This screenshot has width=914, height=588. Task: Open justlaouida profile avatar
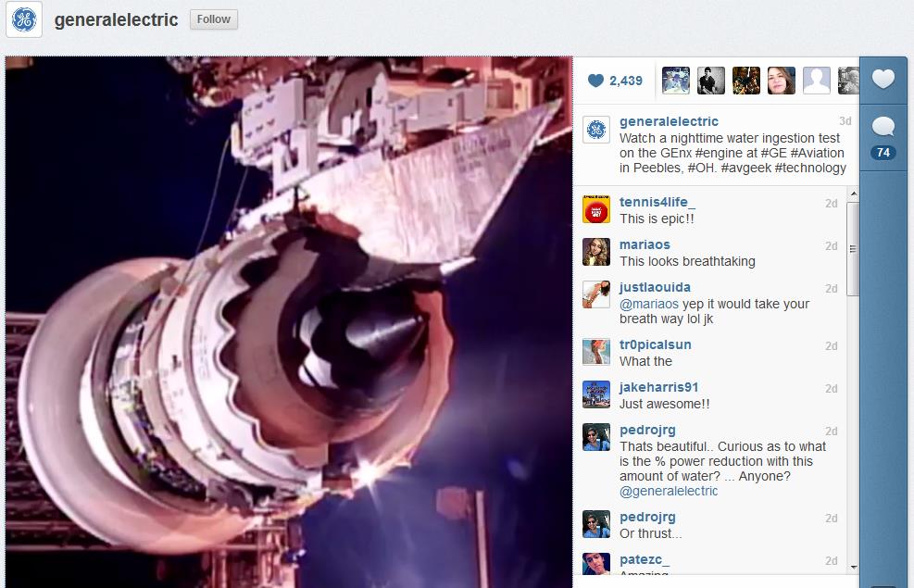pyautogui.click(x=596, y=294)
